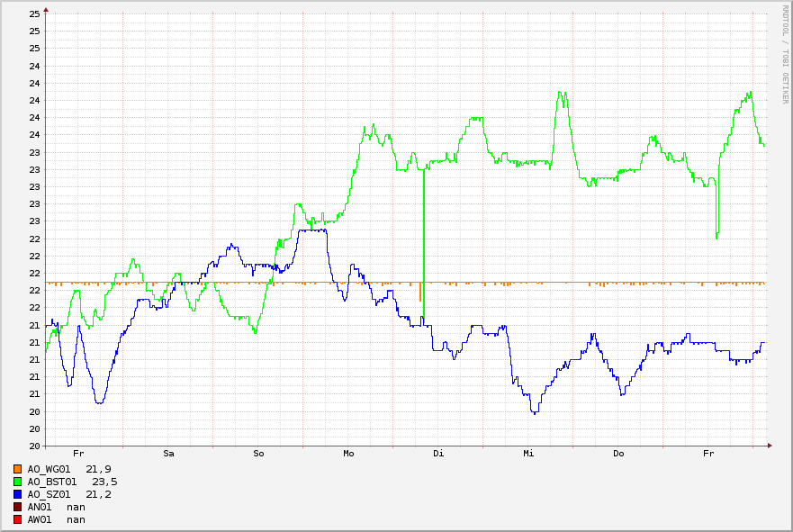Click the Mo day label on x-axis
Image resolution: width=793 pixels, height=532 pixels.
348,454
